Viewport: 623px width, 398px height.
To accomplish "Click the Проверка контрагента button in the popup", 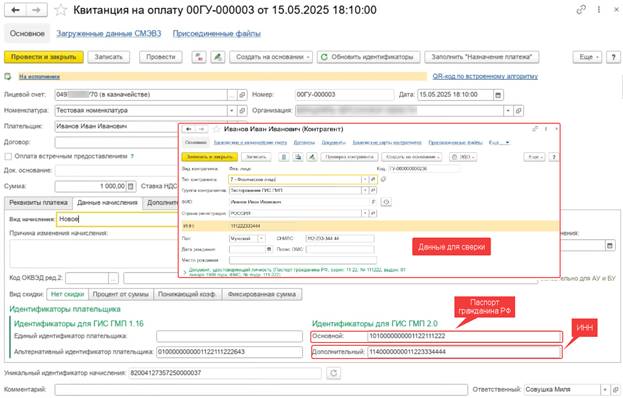I will (349, 157).
